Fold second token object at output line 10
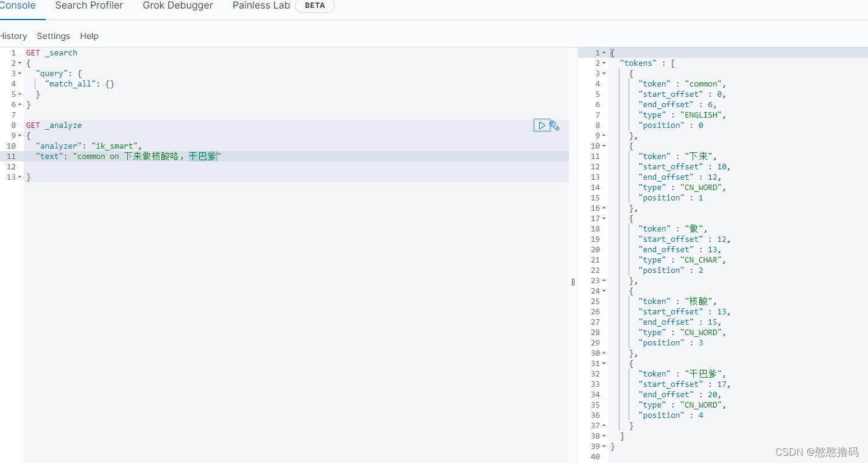This screenshot has height=463, width=868. point(604,146)
